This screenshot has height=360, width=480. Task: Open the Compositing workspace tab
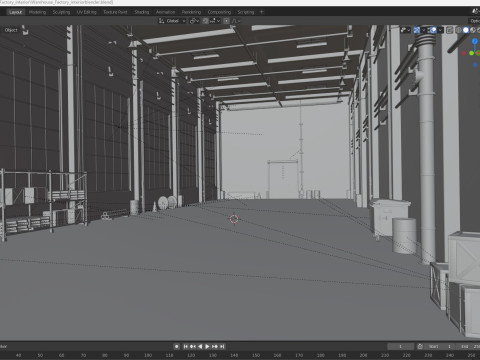click(219, 12)
